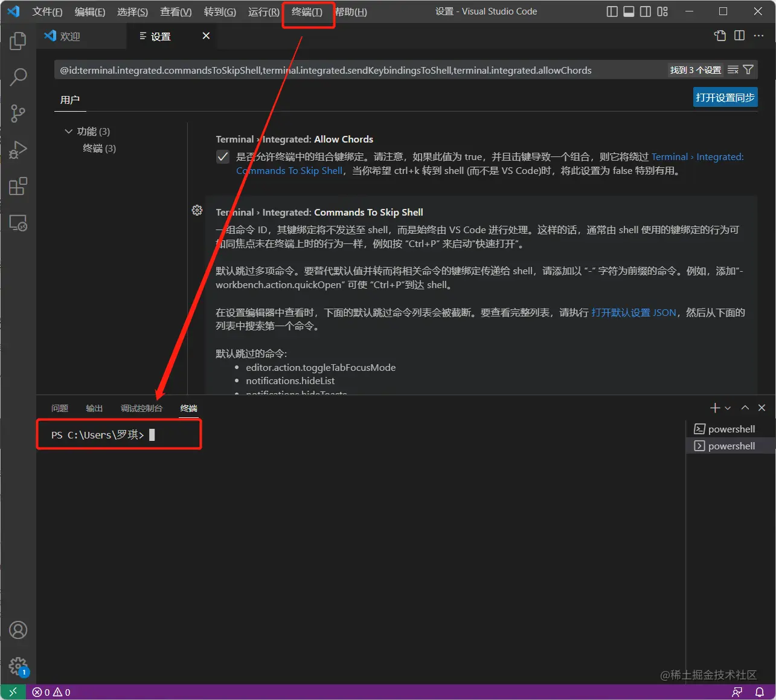Open the 文件(F) menu
Viewport: 776px width, 700px height.
[47, 12]
